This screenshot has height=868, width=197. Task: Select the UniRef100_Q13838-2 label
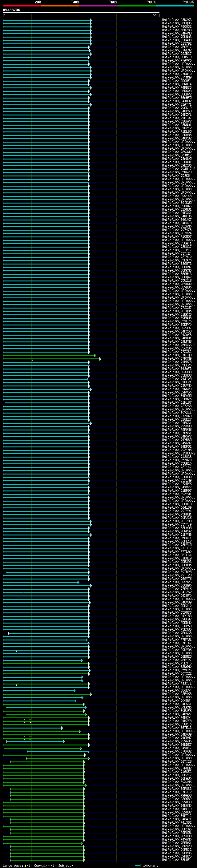[x=179, y=454]
